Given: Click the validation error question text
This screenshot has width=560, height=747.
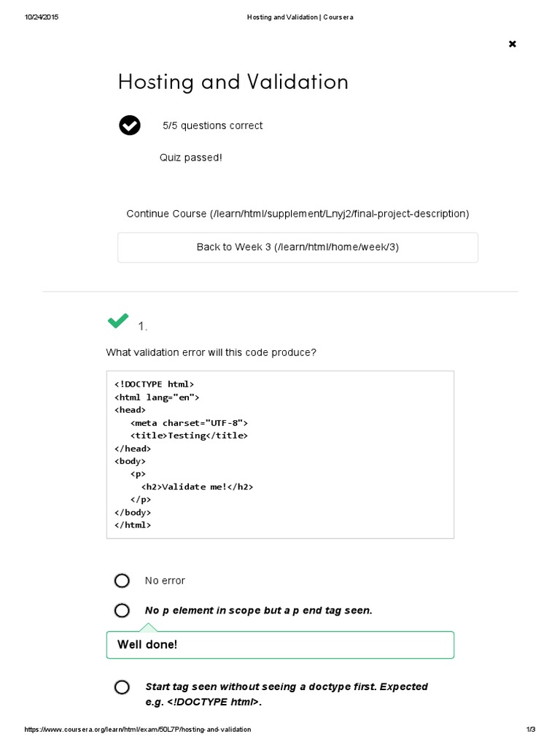Looking at the screenshot, I should pos(211,352).
